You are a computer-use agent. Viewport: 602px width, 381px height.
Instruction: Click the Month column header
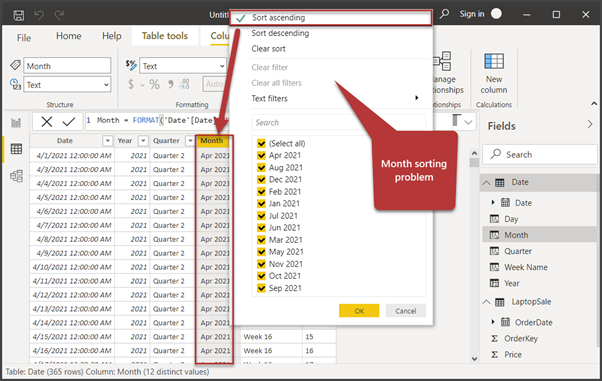213,141
